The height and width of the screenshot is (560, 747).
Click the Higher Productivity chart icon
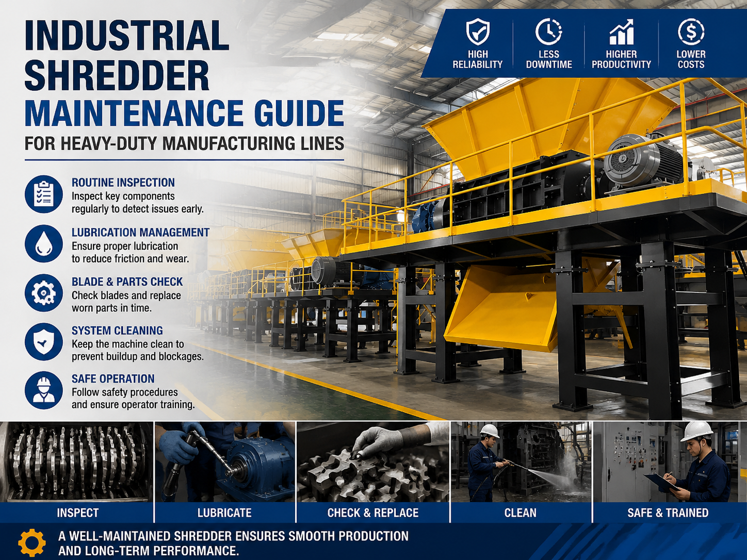[621, 32]
